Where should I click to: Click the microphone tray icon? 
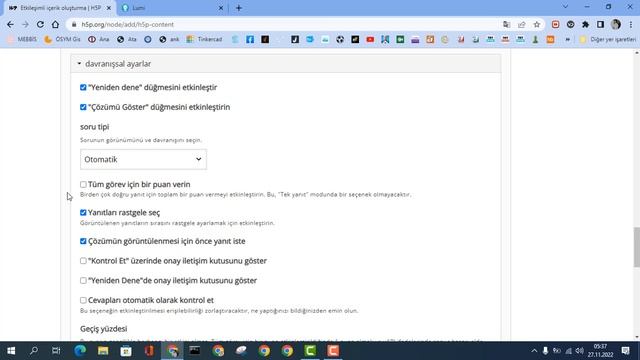(x=545, y=351)
